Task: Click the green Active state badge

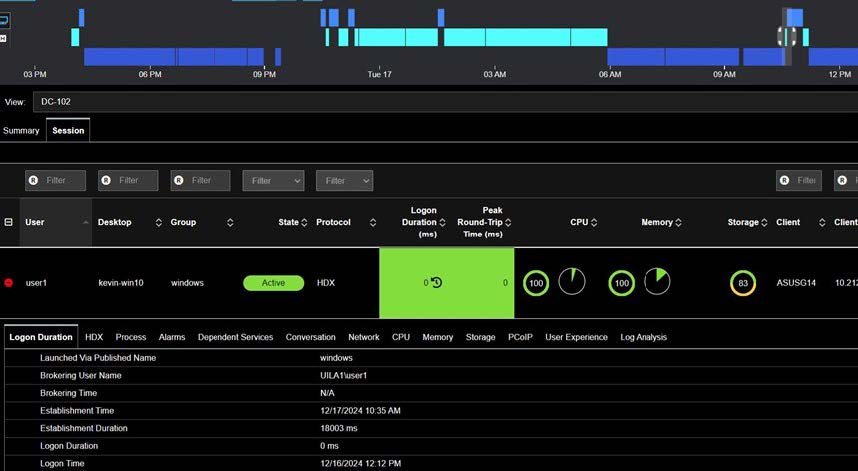Action: (273, 283)
